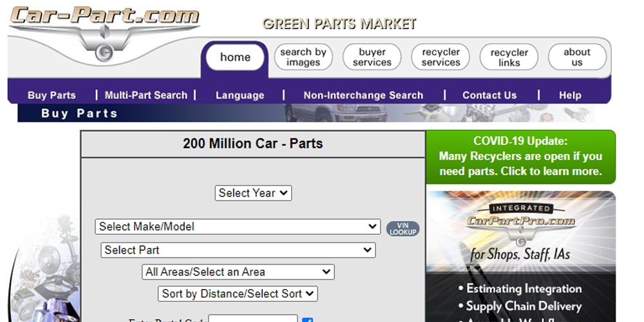Open buyer services tab
Screen dimensions: 644x322
pos(372,57)
